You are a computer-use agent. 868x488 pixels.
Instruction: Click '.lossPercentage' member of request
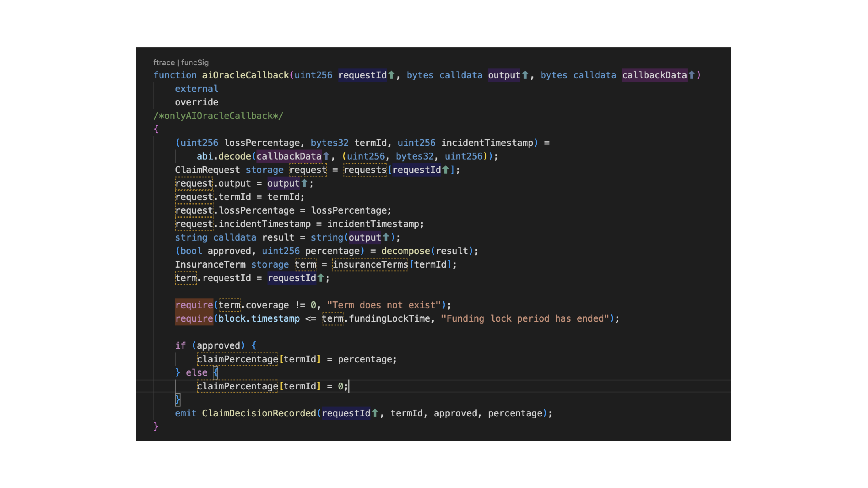(x=254, y=210)
